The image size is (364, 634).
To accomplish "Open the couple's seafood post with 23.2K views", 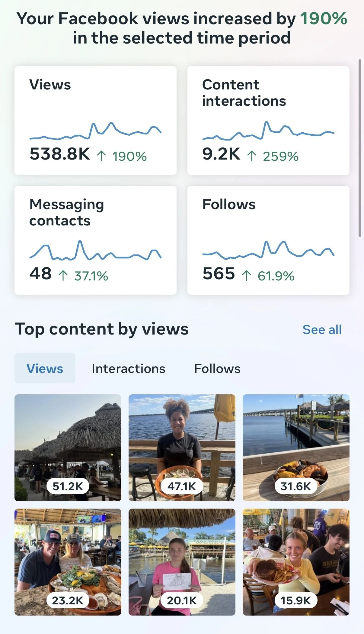I will [x=68, y=562].
